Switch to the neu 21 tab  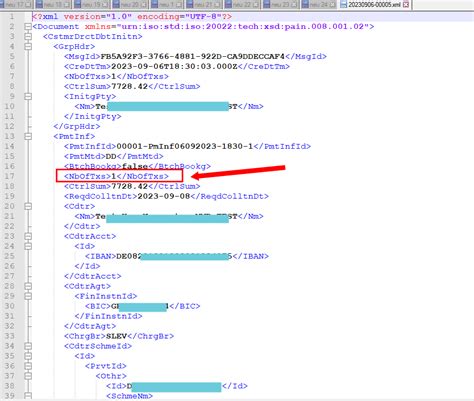203,5
